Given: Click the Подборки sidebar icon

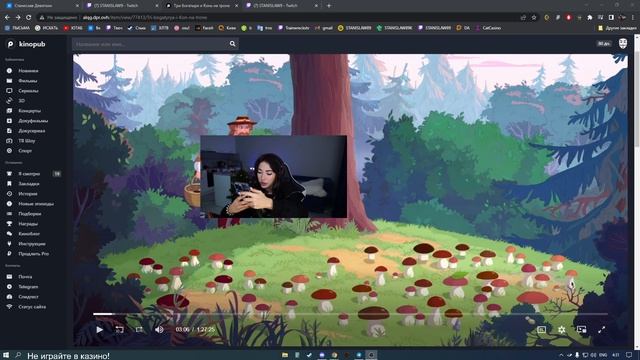Looking at the screenshot, I should (x=9, y=213).
